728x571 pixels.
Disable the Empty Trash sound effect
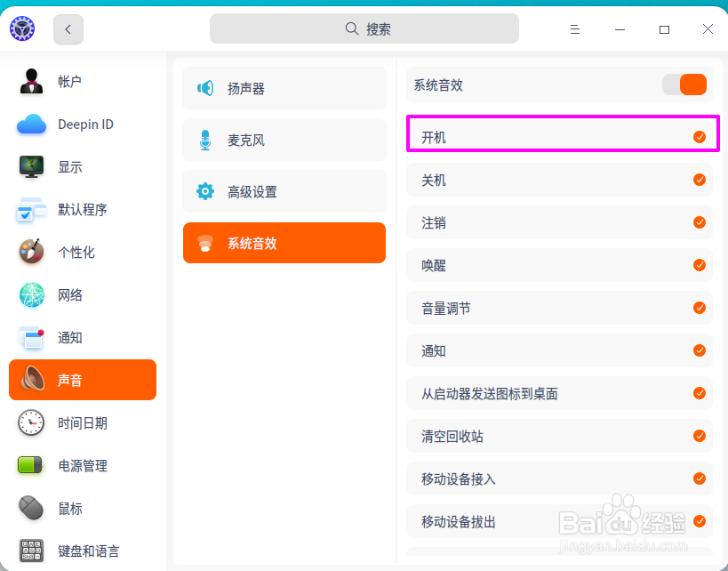pyautogui.click(x=698, y=436)
